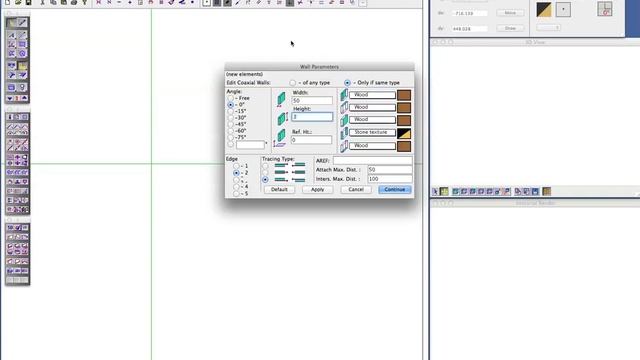Click the first wall face material icon
This screenshot has height=360, width=640.
(x=344, y=95)
